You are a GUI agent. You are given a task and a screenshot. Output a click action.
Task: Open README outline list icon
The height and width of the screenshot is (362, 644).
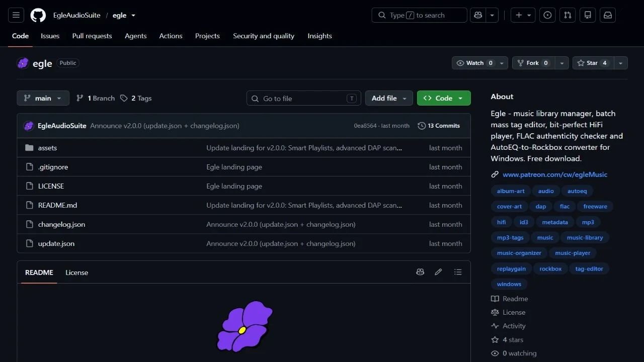click(458, 272)
